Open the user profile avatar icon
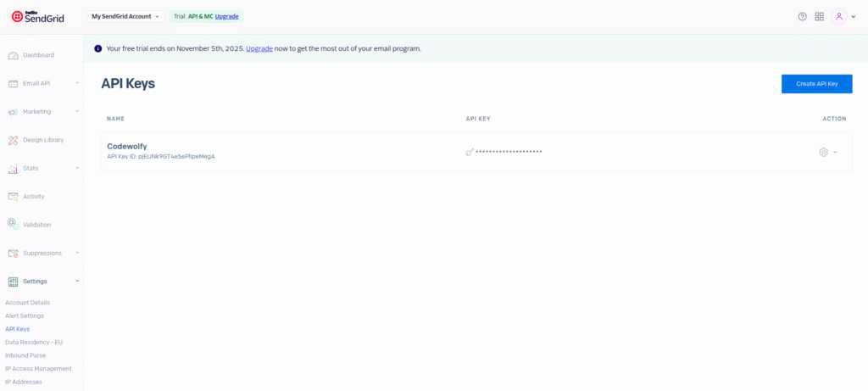The width and height of the screenshot is (868, 391). point(839,17)
